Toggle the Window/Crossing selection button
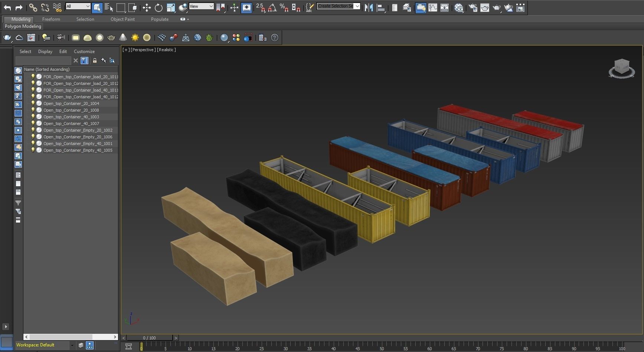644x352 pixels. click(133, 7)
